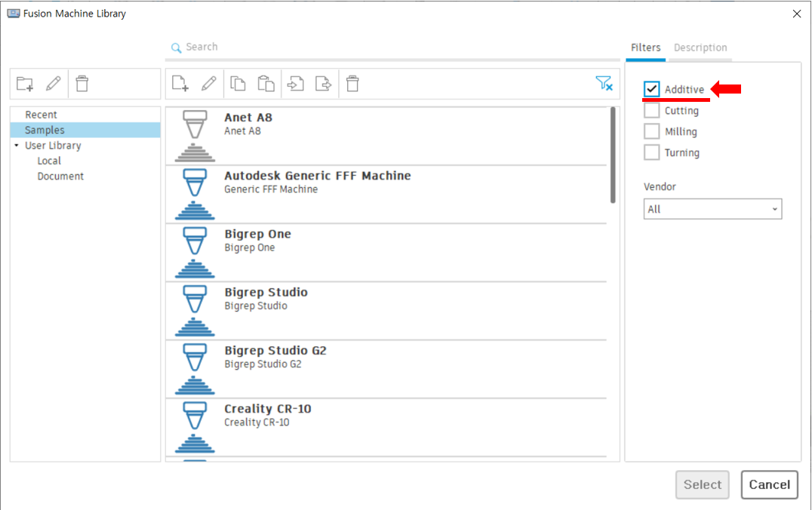Click the Autodesk Generic FFF Machine icon
812x510 pixels.
195,194
